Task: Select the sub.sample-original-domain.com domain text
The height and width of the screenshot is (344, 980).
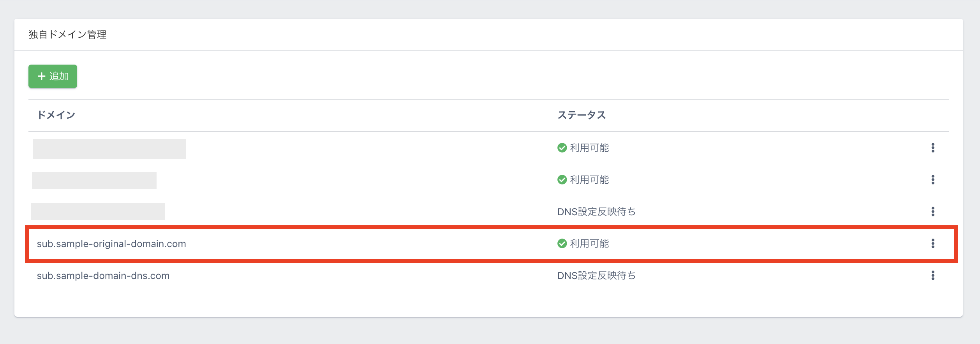Action: 111,244
